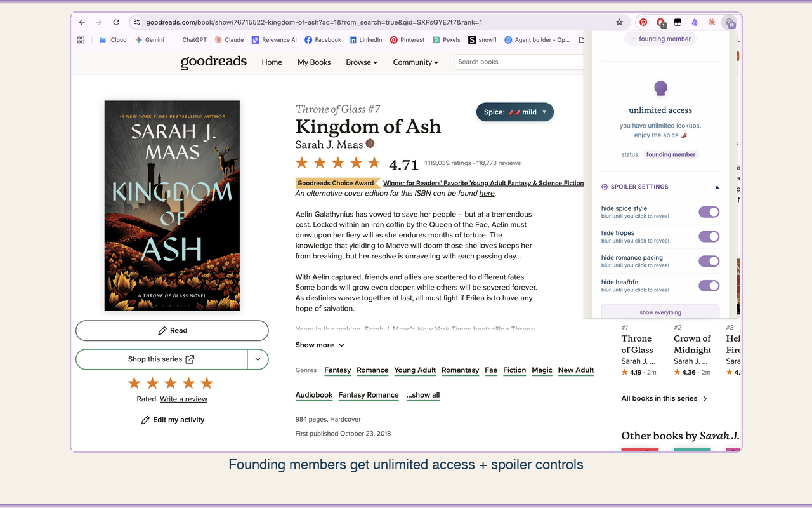Click the address bar URL
The width and height of the screenshot is (812, 508).
tap(314, 22)
